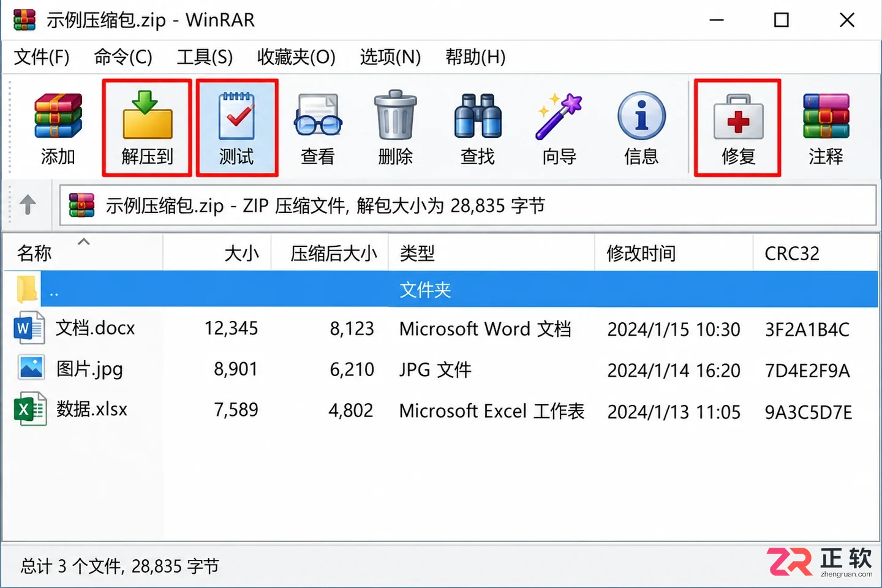Click type 'Microsoft Word 文档'
The height and width of the screenshot is (588, 882).
click(x=485, y=329)
